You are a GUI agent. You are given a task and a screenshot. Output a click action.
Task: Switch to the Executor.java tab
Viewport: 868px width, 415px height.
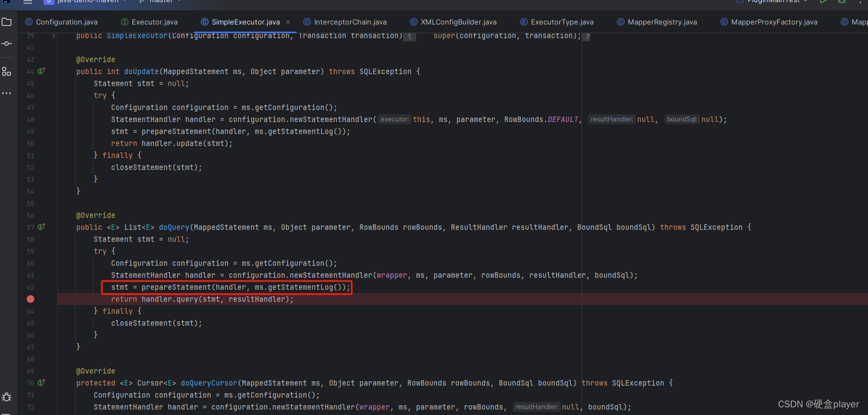pos(149,22)
